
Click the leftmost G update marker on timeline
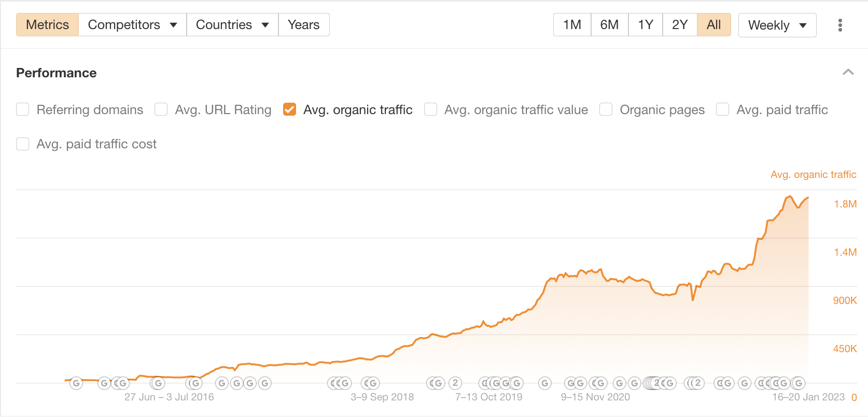click(x=76, y=383)
